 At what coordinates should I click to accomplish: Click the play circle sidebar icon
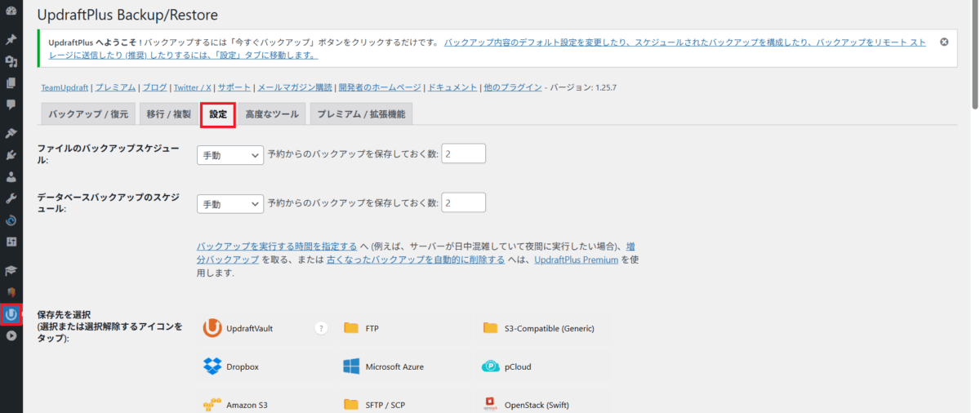[x=11, y=335]
